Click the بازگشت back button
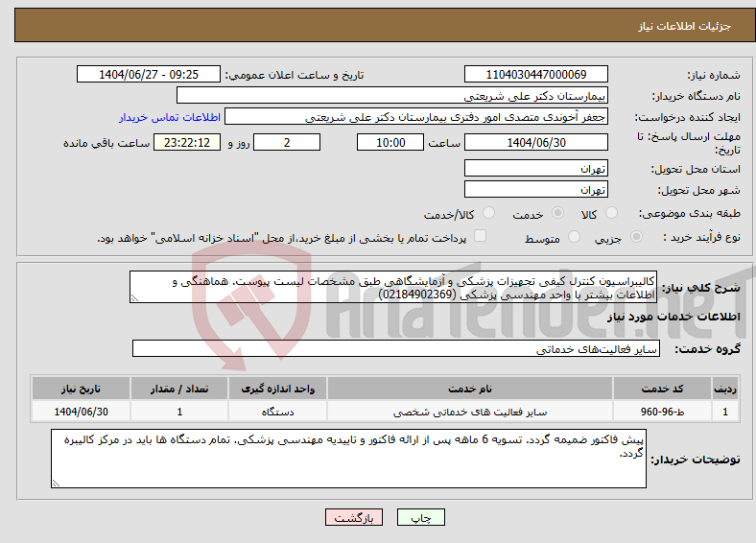This screenshot has width=756, height=543. [x=354, y=517]
